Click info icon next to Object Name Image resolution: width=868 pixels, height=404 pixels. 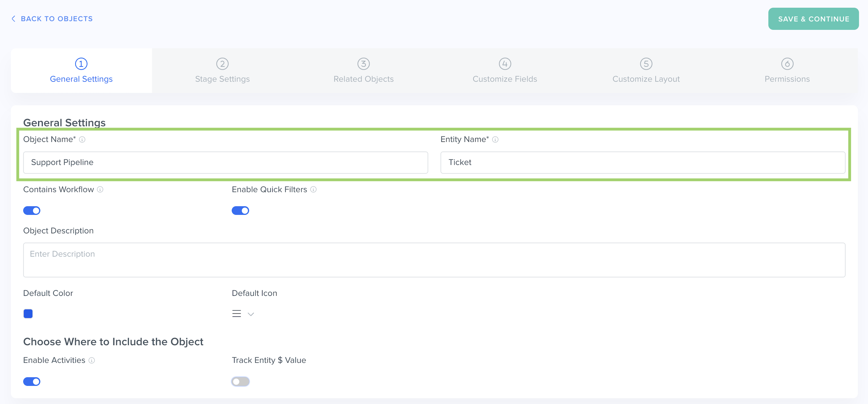coord(82,139)
